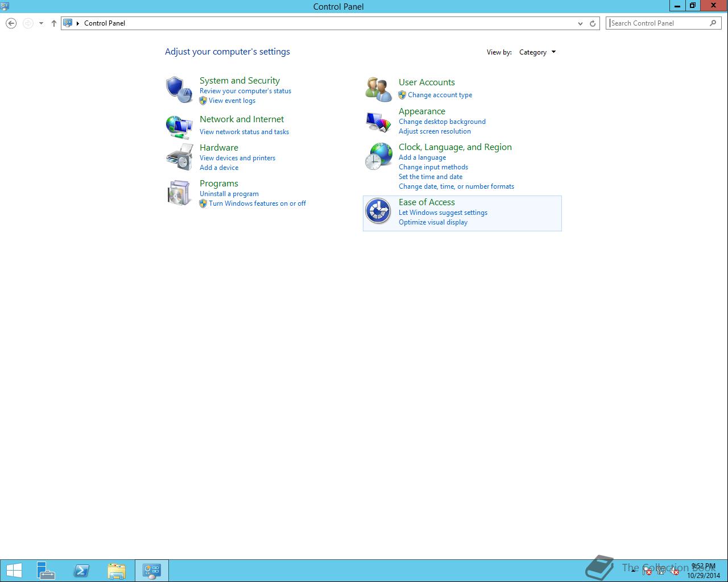Open the User Accounts people icon
This screenshot has width=728, height=582.
pyautogui.click(x=378, y=90)
